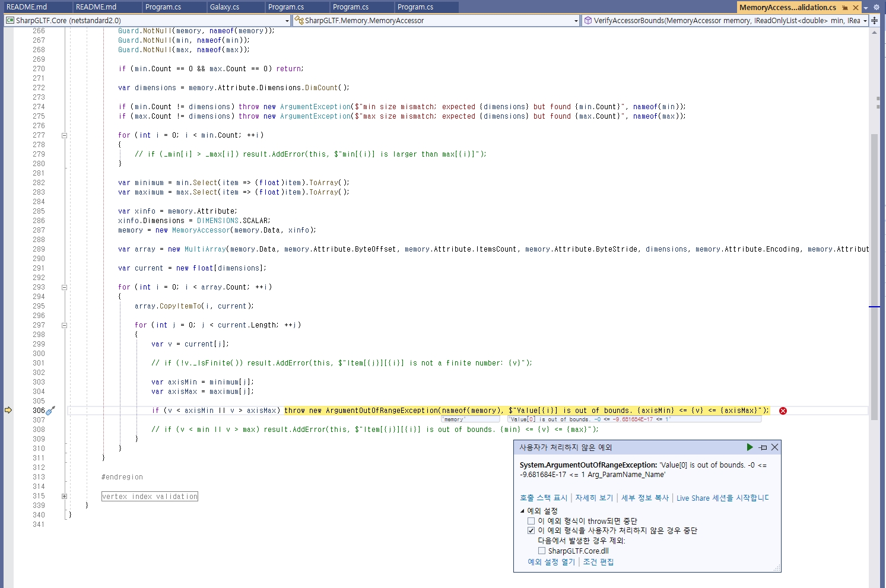Viewport: 886px width, 588px height.
Task: Open quick actions screwdriver icon on line 306
Action: tap(51, 410)
